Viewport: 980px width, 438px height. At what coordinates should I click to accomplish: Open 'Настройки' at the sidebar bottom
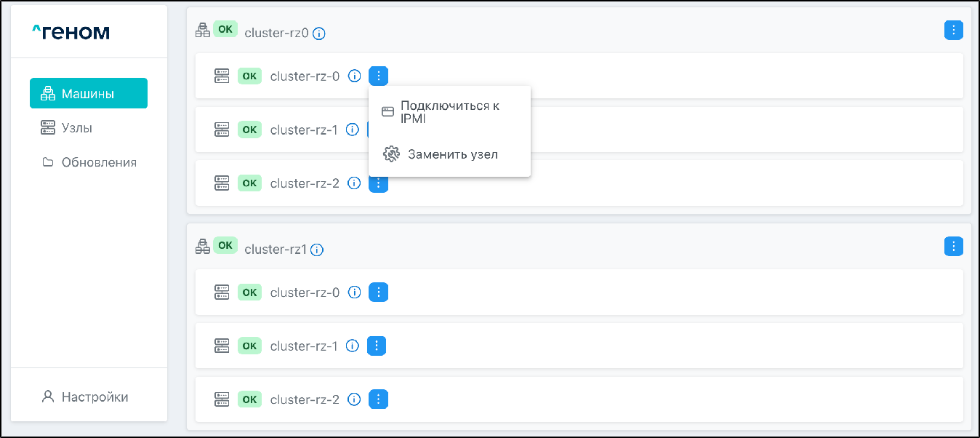point(95,397)
